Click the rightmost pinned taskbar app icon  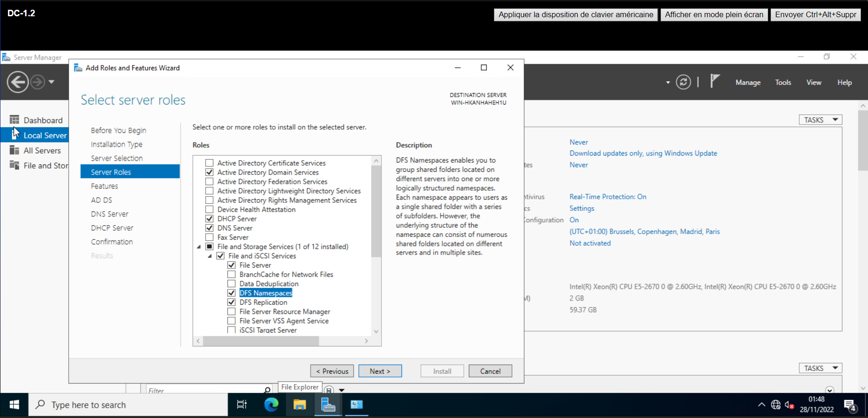356,405
